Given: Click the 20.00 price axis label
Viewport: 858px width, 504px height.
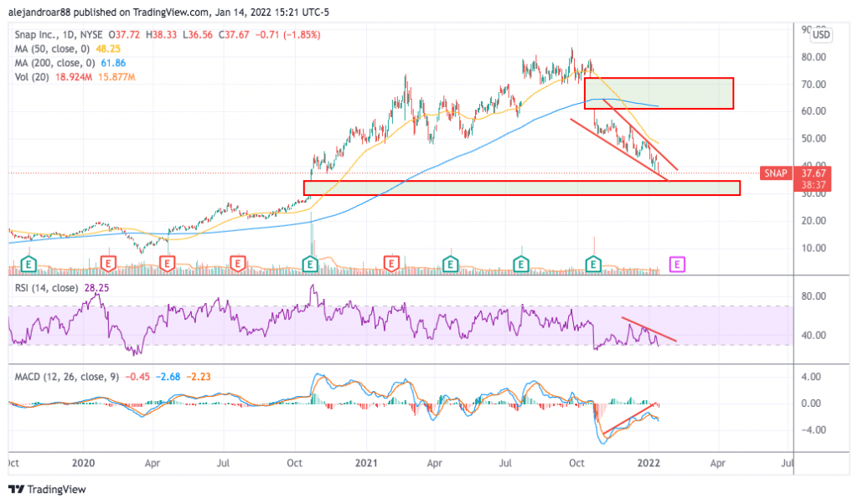Looking at the screenshot, I should click(x=814, y=221).
